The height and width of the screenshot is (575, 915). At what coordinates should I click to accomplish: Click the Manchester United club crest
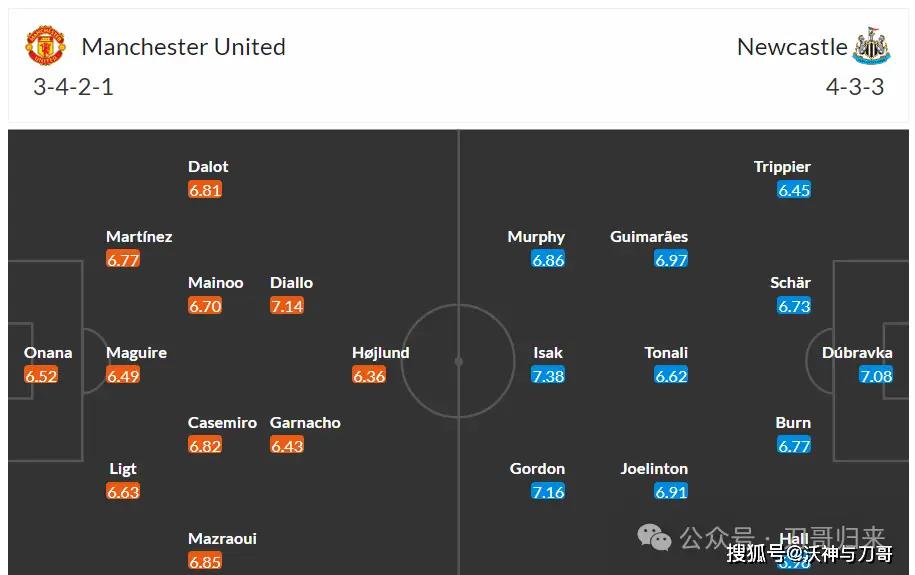[x=45, y=45]
